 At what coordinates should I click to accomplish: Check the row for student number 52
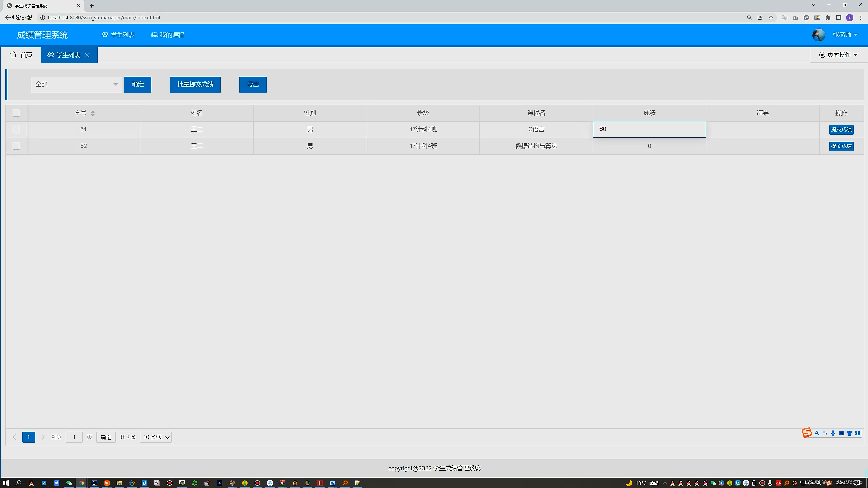pos(16,146)
